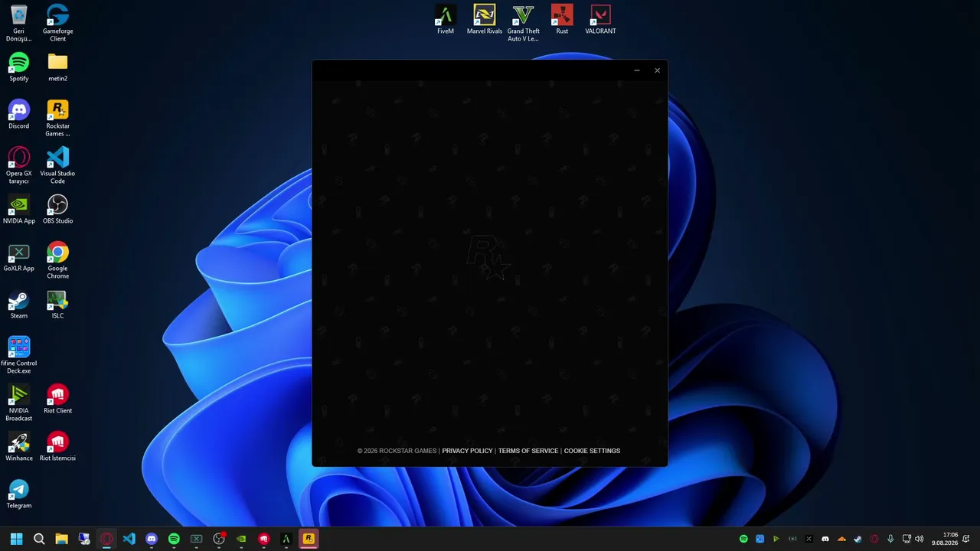Open Steam from the system tray
This screenshot has height=551, width=980.
pyautogui.click(x=857, y=539)
